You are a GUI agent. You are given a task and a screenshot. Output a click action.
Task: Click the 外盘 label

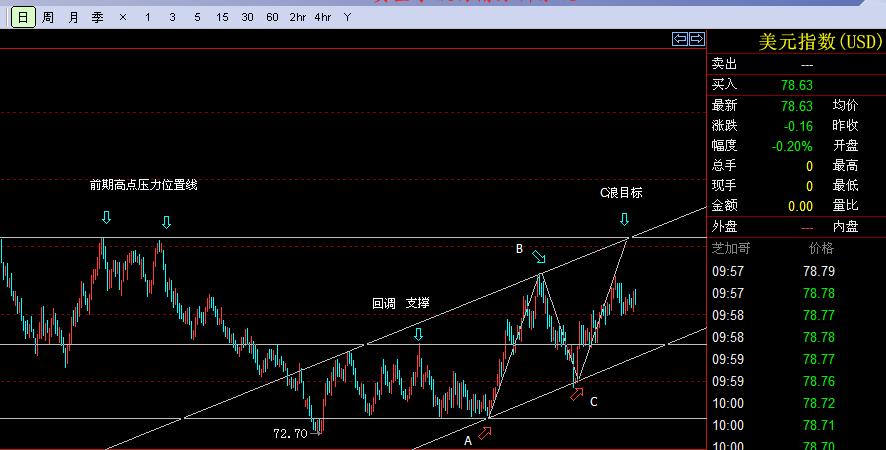pyautogui.click(x=724, y=227)
